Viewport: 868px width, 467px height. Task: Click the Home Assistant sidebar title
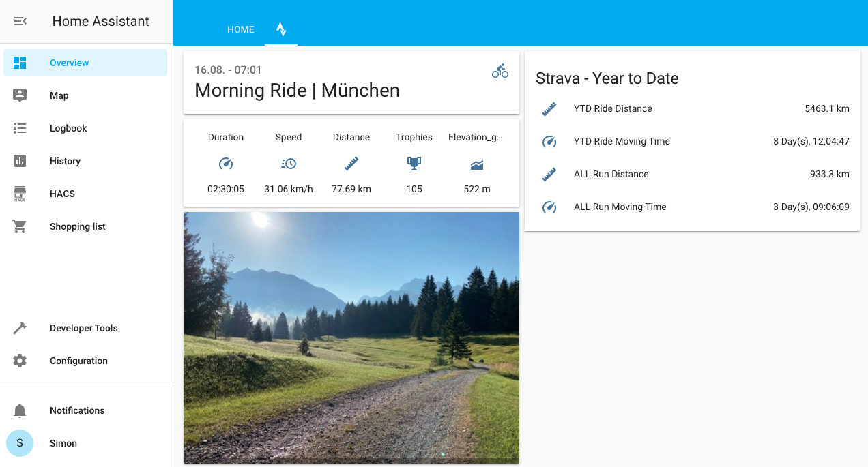(101, 21)
